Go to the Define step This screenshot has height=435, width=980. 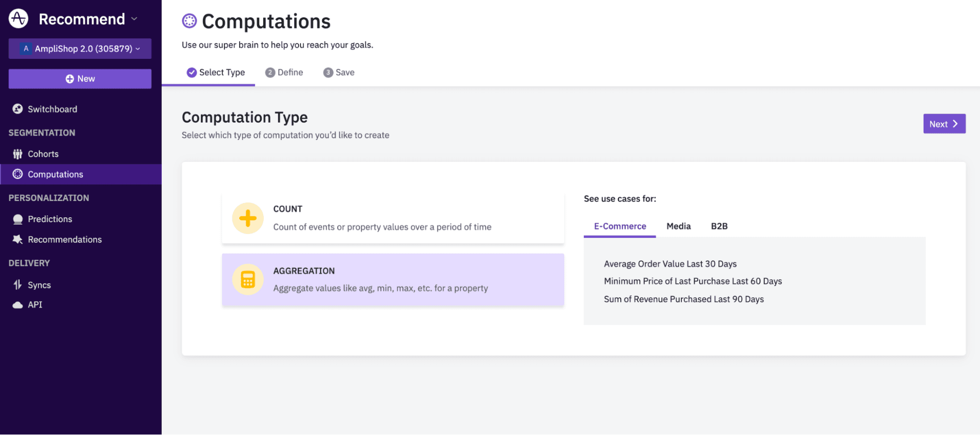(284, 73)
